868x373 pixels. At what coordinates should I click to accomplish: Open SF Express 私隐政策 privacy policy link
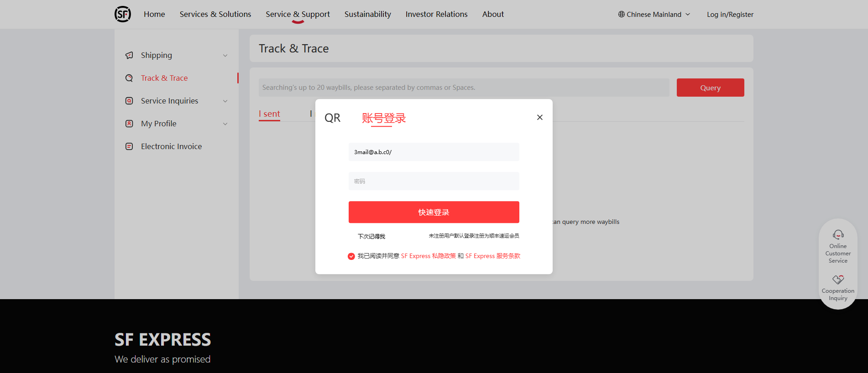(x=429, y=256)
